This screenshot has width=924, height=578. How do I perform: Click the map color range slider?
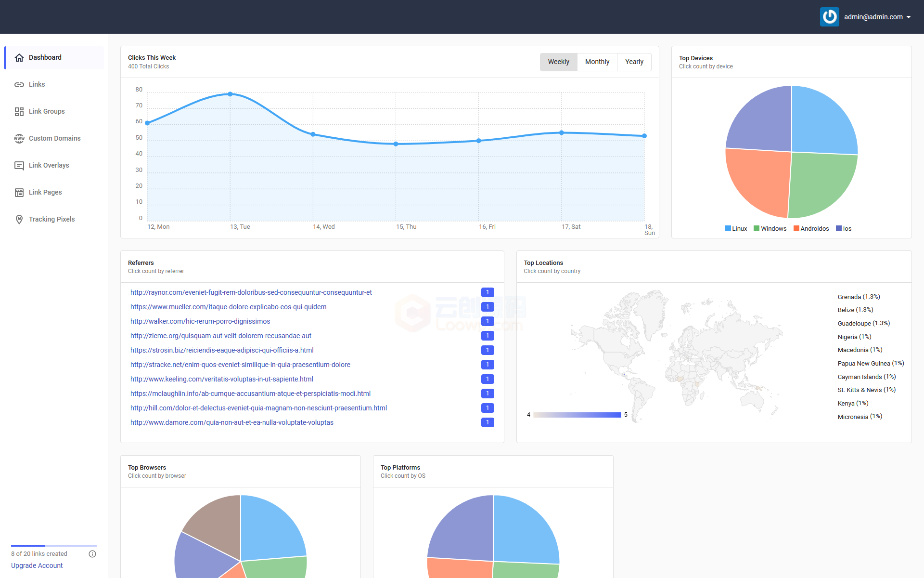point(577,415)
